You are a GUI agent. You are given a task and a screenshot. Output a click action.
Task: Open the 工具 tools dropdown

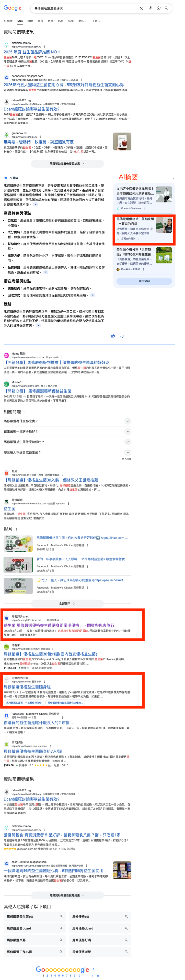(96, 21)
